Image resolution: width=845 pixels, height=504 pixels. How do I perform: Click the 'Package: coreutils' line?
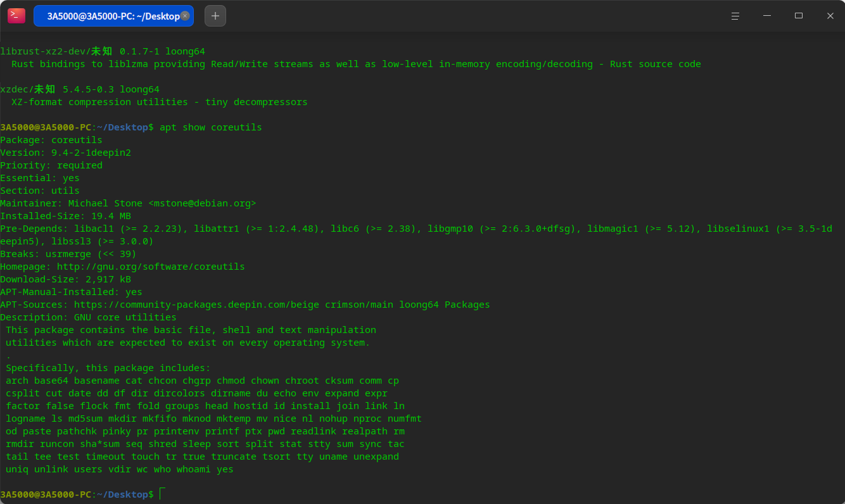[x=51, y=140]
